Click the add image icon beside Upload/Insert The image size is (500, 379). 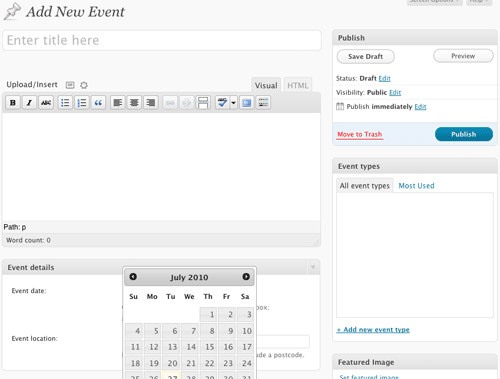[x=70, y=85]
